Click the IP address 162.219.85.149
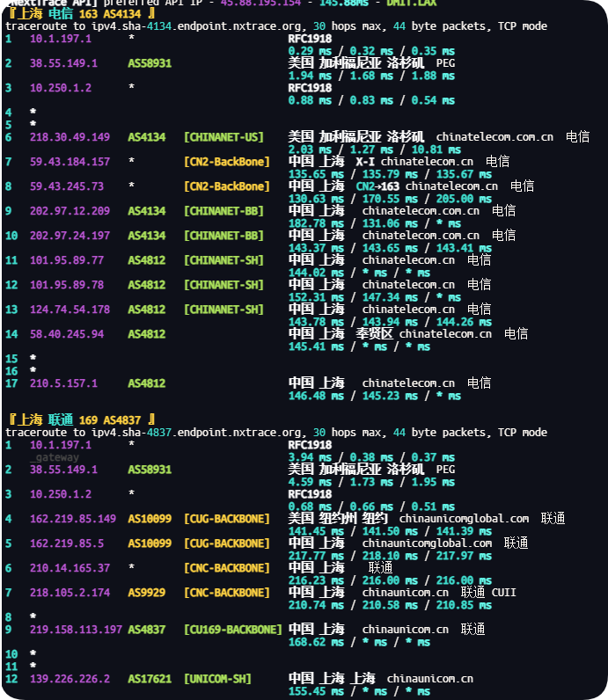This screenshot has height=700, width=608. pos(73,519)
